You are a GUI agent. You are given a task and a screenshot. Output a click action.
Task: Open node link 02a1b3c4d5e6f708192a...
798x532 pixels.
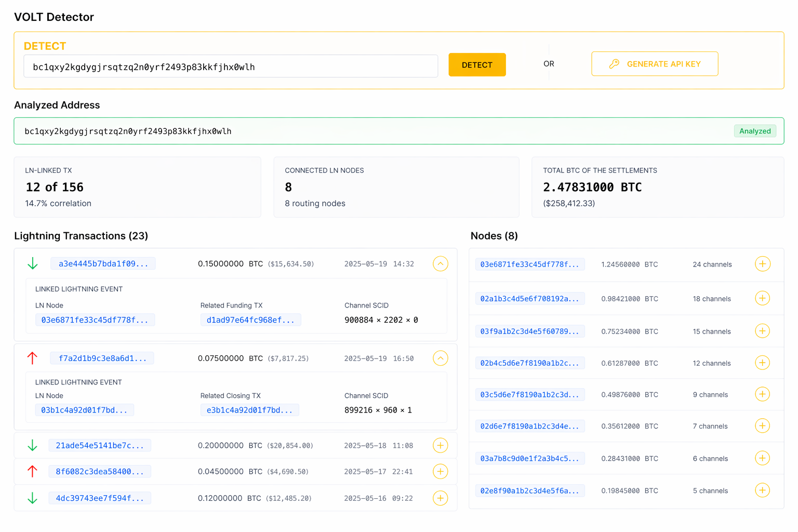(530, 299)
